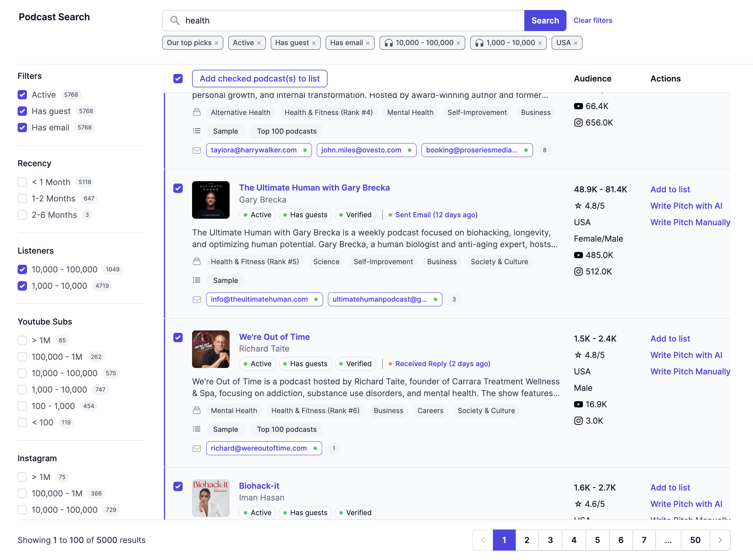Toggle the select-all podcasts checkbox

[x=178, y=79]
